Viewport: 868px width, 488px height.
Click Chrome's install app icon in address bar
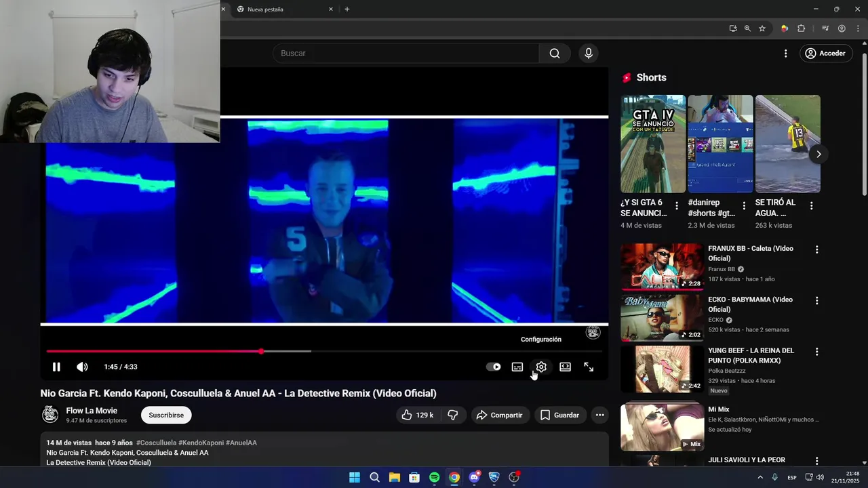733,28
